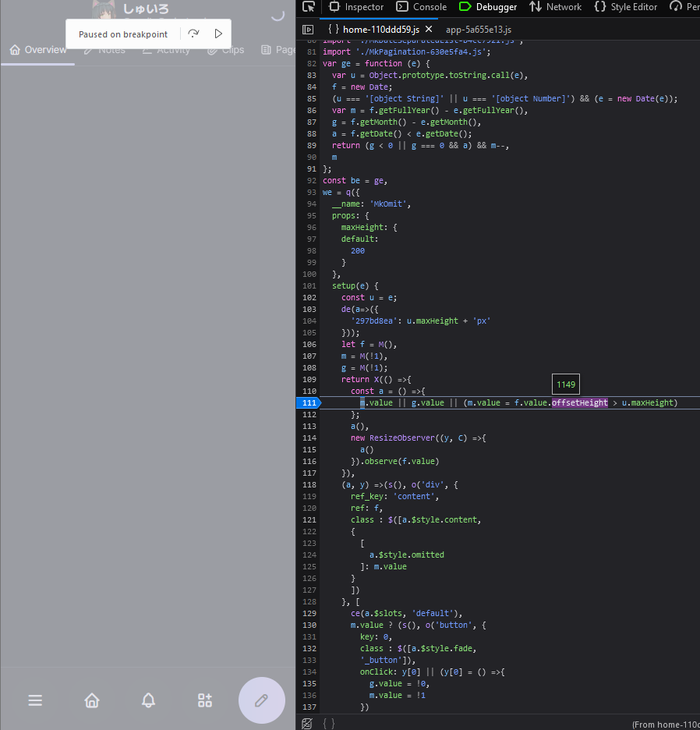Click the value 200 on line 98
The height and width of the screenshot is (730, 700).
click(x=358, y=250)
